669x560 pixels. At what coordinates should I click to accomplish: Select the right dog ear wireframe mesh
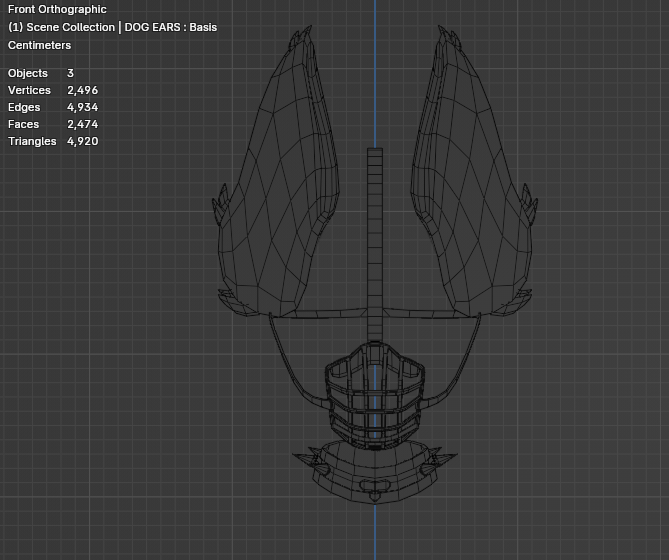[473, 179]
